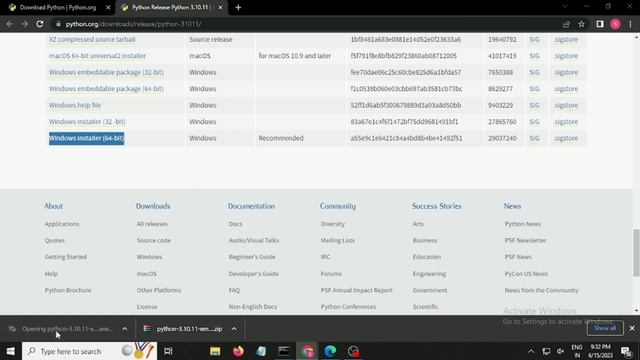Open File Explorer from taskbar
The height and width of the screenshot is (360, 640).
pos(215,351)
